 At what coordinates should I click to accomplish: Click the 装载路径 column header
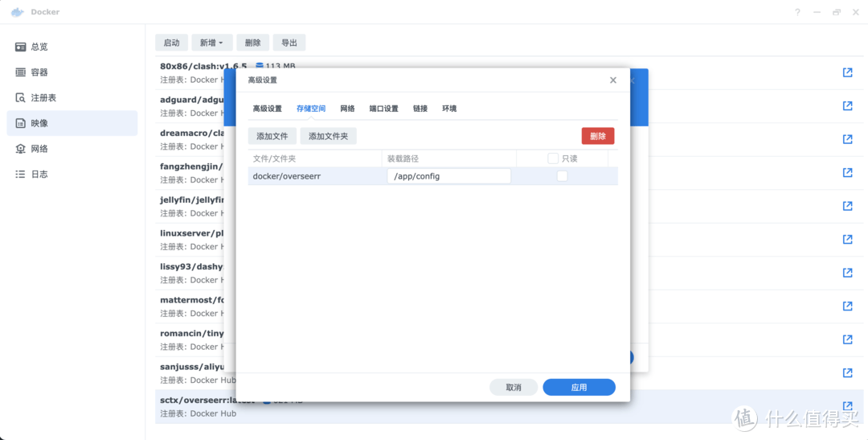pyautogui.click(x=449, y=158)
